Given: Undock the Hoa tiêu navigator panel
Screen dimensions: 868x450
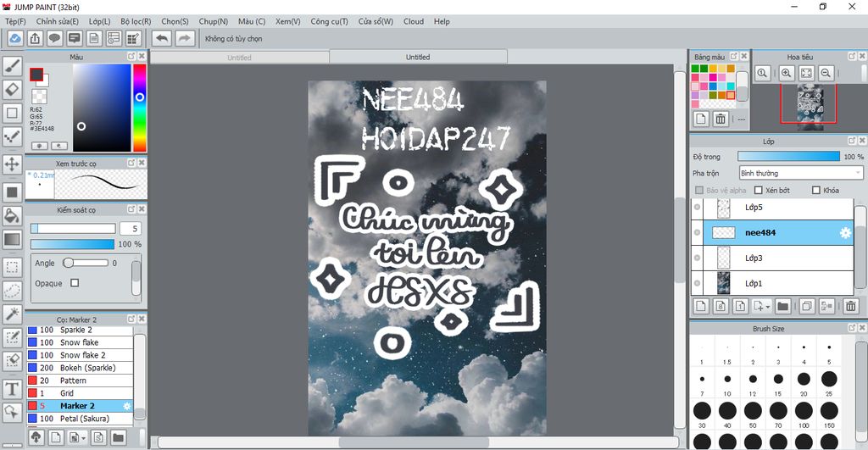Looking at the screenshot, I should tap(852, 56).
